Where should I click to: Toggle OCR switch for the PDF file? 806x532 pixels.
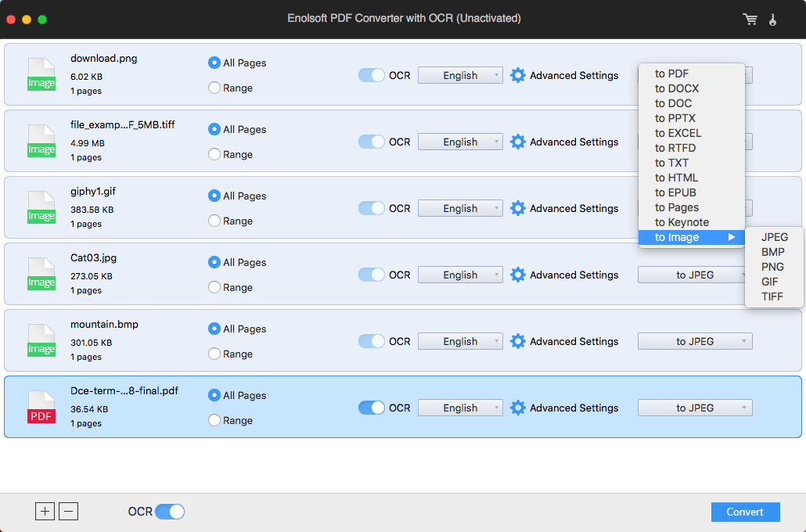pyautogui.click(x=371, y=408)
